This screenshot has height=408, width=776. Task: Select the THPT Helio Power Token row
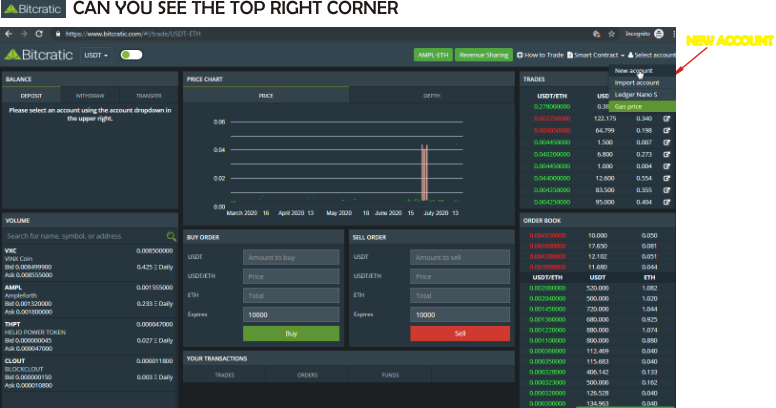point(90,336)
